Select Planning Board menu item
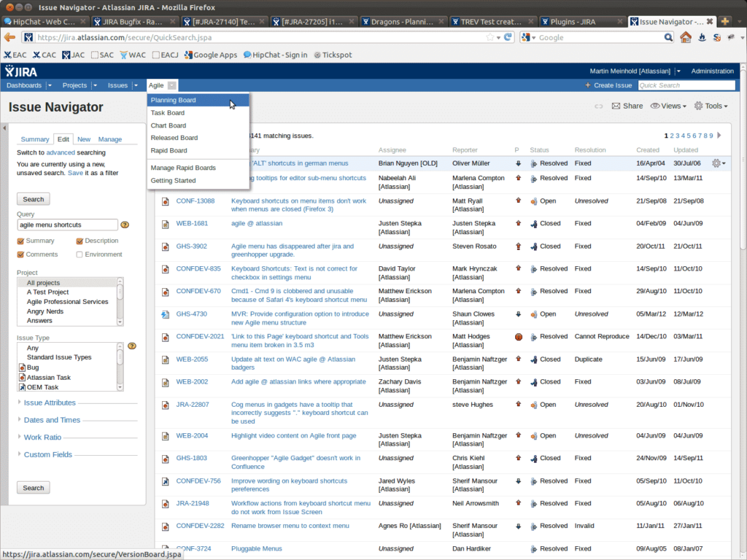Screen dimensions: 747x560 pyautogui.click(x=198, y=100)
